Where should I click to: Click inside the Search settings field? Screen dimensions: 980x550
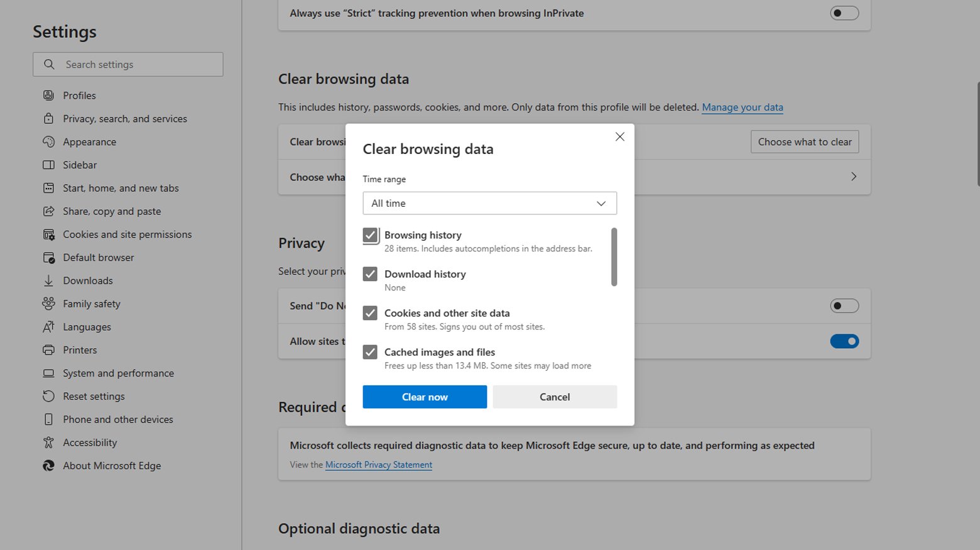(128, 64)
